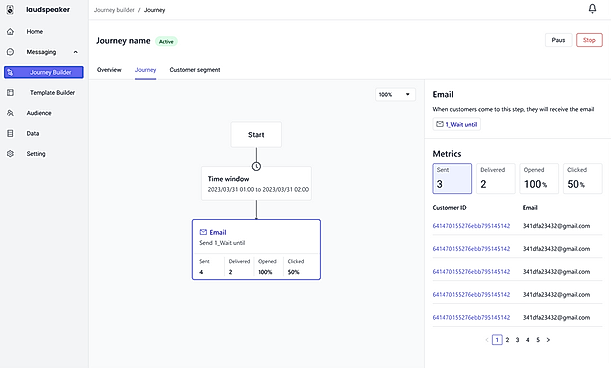
Task: Click the envelope icon in Email node
Action: click(203, 232)
